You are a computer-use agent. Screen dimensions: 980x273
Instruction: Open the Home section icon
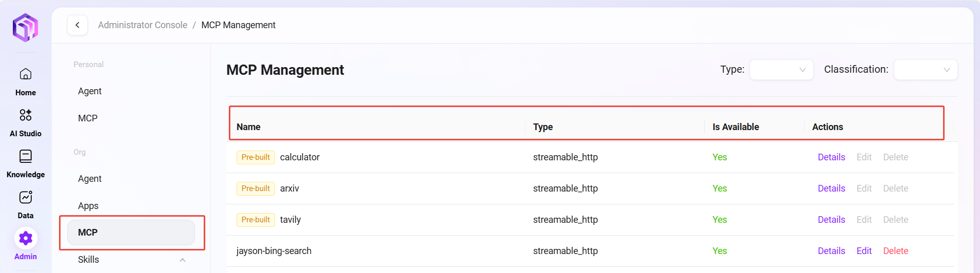(x=26, y=74)
